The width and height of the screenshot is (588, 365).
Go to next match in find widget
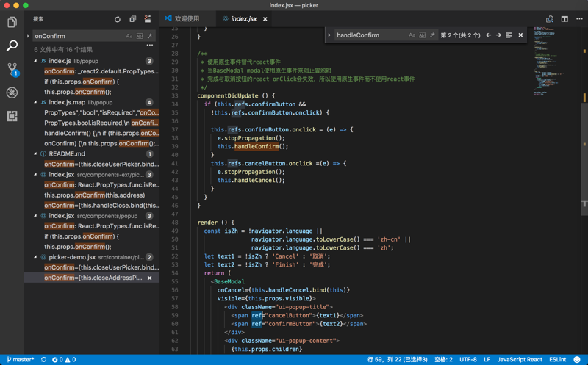click(498, 35)
